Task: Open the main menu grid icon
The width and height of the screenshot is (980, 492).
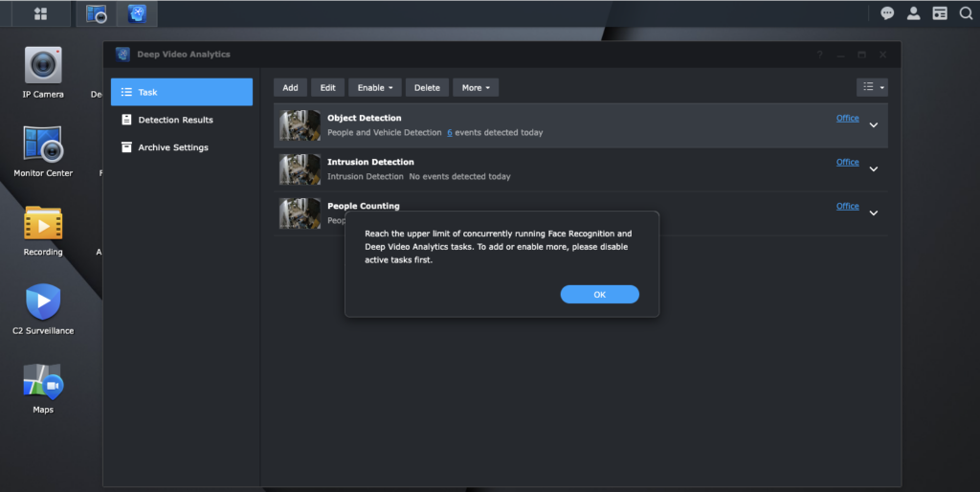Action: [x=40, y=13]
